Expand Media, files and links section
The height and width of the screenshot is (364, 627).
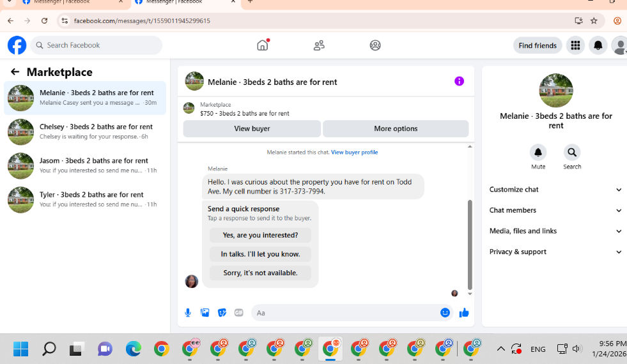pyautogui.click(x=555, y=231)
